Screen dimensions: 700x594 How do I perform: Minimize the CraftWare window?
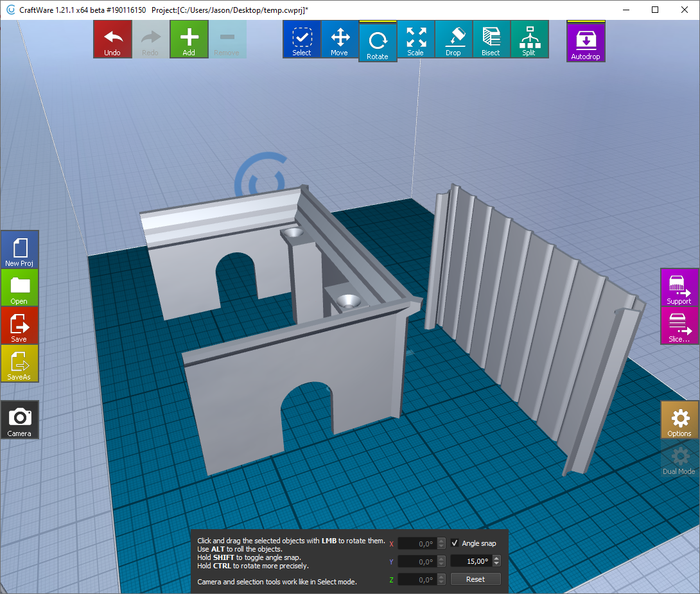pyautogui.click(x=626, y=10)
